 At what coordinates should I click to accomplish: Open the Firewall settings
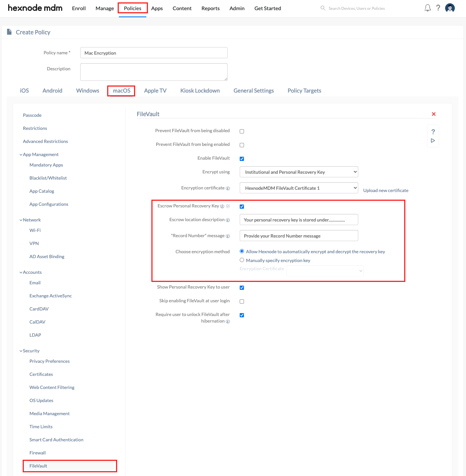[38, 453]
